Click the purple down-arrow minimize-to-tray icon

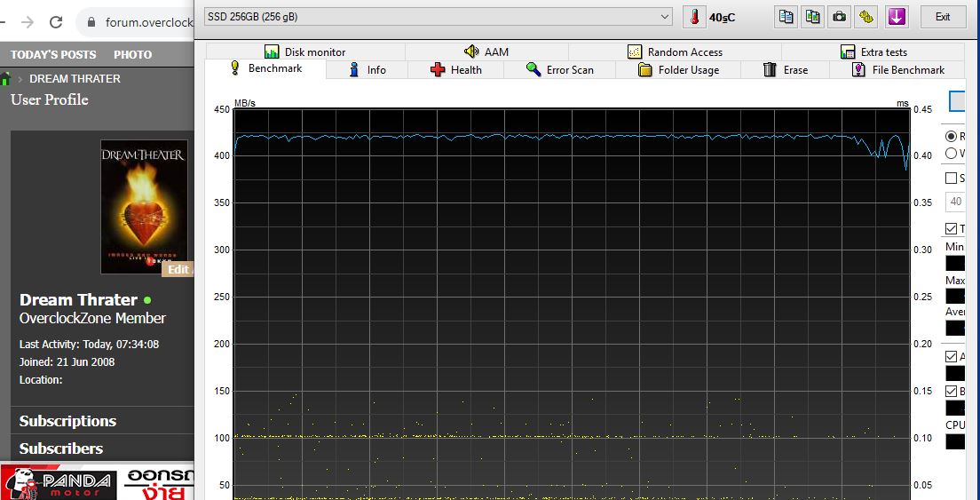897,17
